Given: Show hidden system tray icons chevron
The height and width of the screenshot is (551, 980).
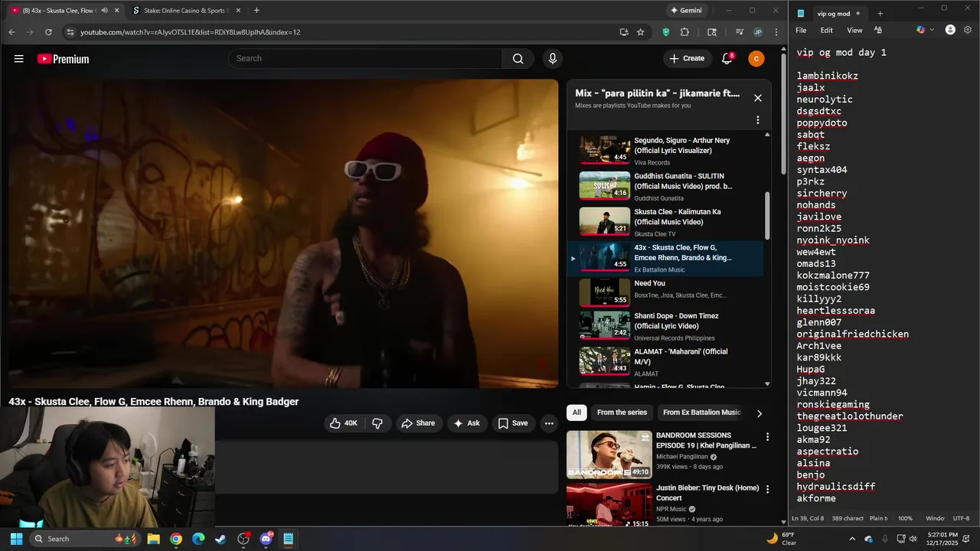Looking at the screenshot, I should [852, 539].
